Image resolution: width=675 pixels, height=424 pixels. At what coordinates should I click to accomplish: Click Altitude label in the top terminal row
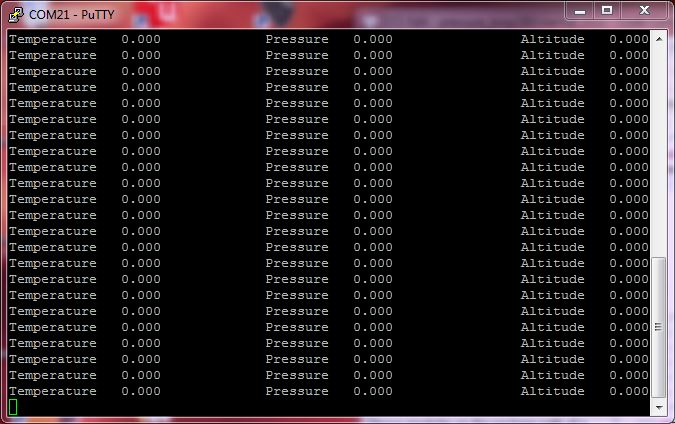click(x=552, y=39)
